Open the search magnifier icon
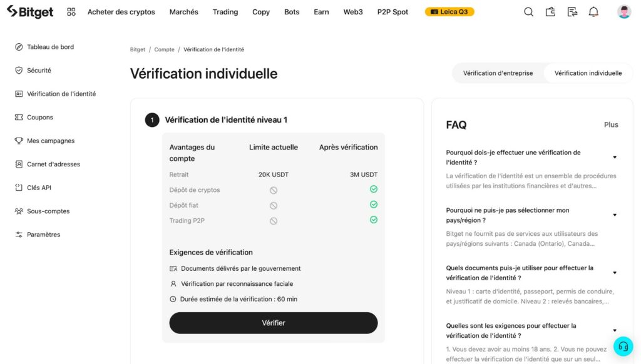Screen dimensions: 641x364 coord(528,11)
